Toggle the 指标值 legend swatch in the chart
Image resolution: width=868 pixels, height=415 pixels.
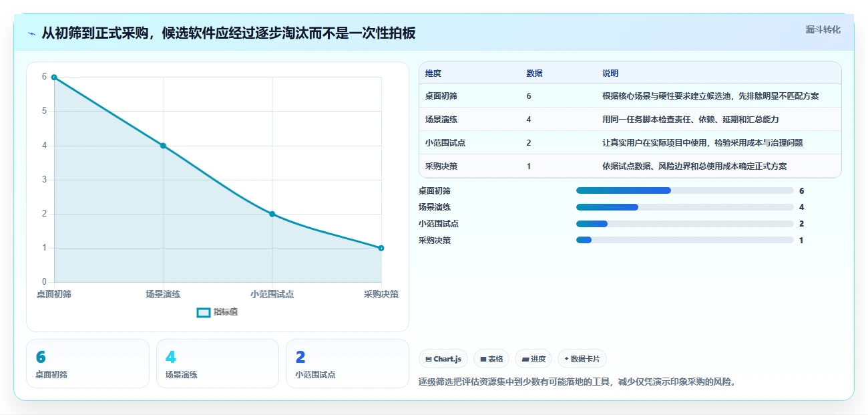point(204,312)
